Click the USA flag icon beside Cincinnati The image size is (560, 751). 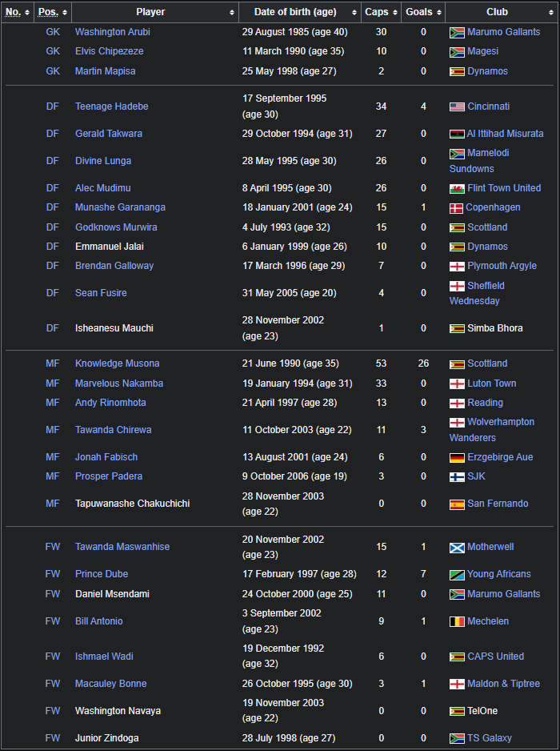(457, 106)
